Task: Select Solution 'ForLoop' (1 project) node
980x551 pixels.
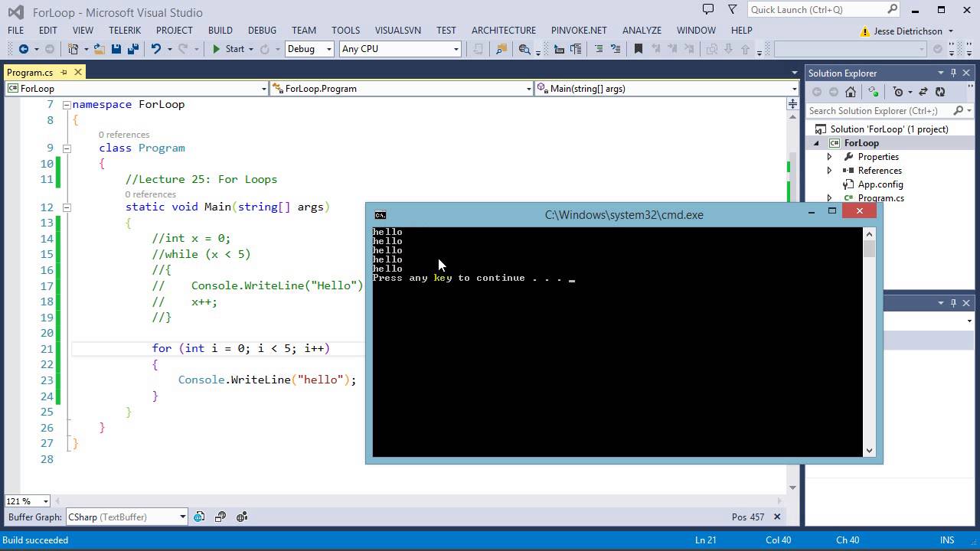Action: pos(889,129)
